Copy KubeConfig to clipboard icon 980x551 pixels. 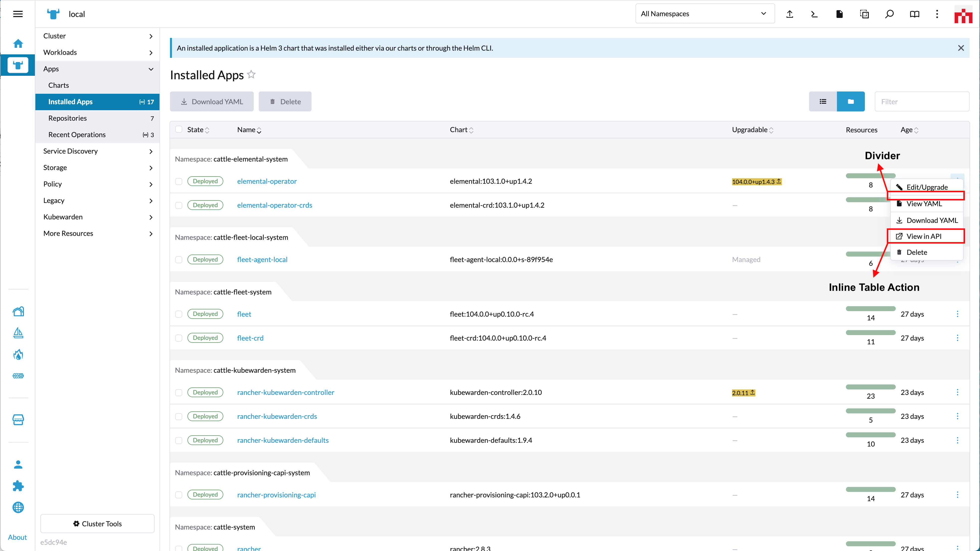[x=864, y=14]
